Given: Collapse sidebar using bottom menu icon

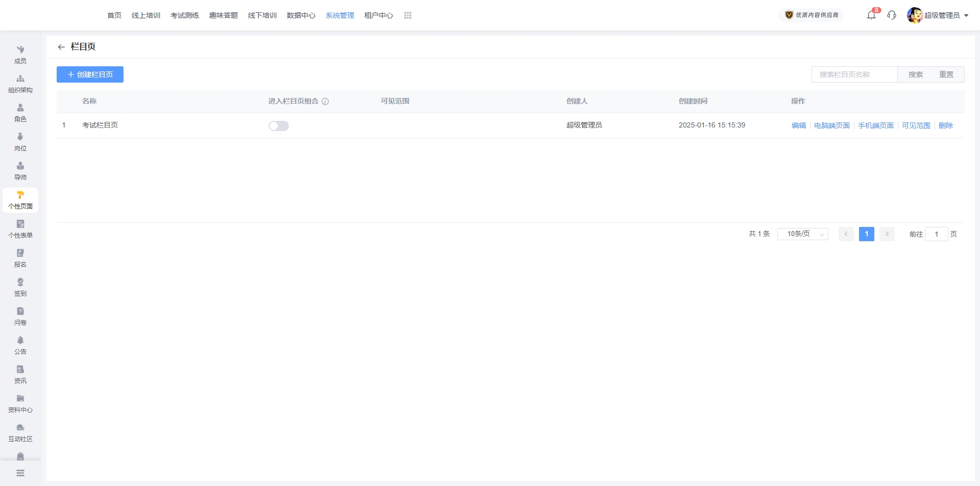Looking at the screenshot, I should [20, 473].
